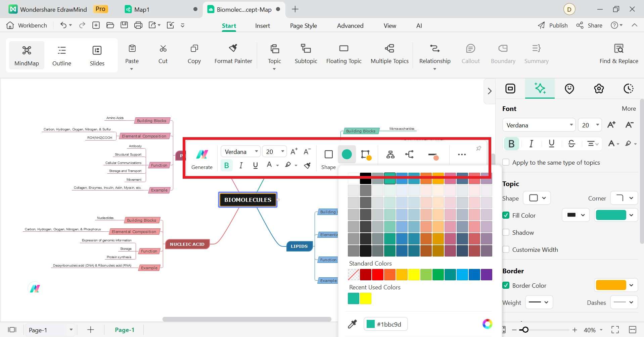
Task: Click More in the Font section
Action: pyautogui.click(x=629, y=108)
